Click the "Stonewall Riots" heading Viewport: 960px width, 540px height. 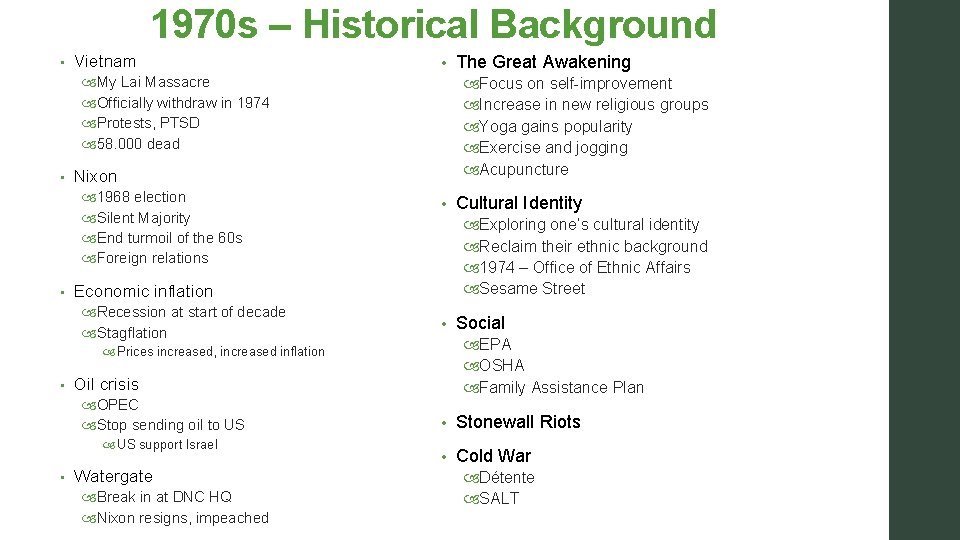(518, 422)
